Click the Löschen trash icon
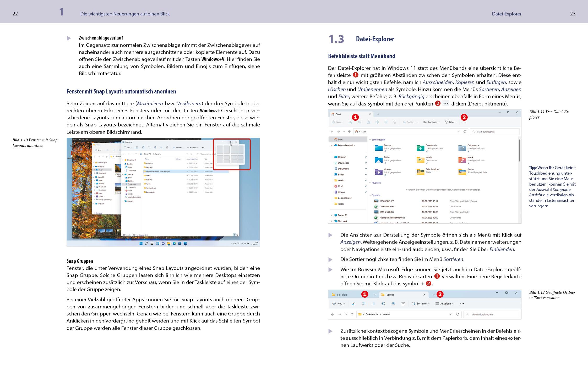 (x=395, y=122)
